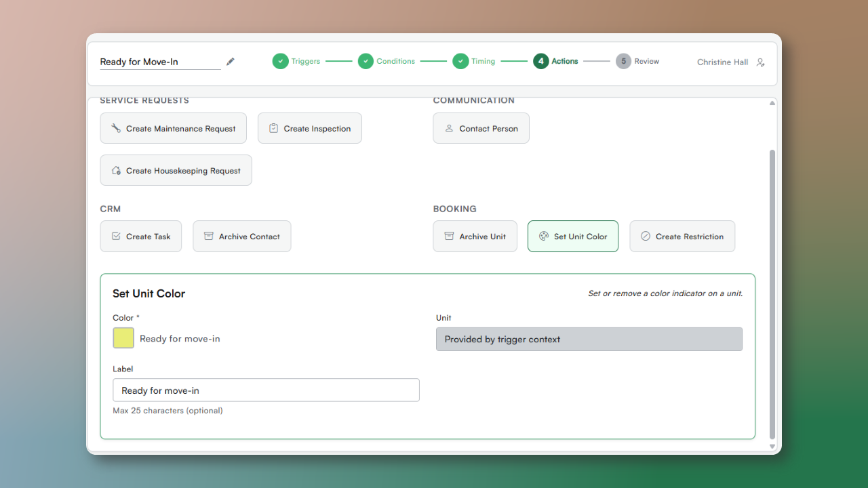The height and width of the screenshot is (488, 868).
Task: Open the Timing step
Action: click(474, 62)
